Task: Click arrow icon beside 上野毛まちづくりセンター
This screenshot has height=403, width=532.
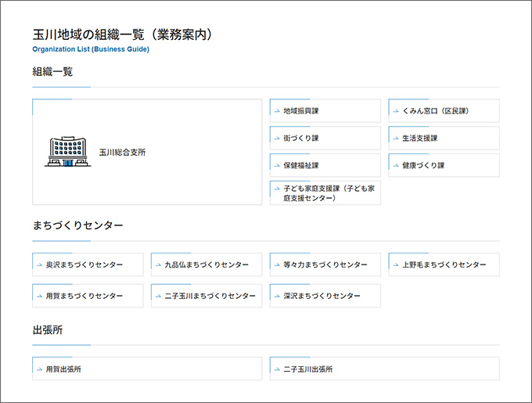Action: tap(396, 265)
